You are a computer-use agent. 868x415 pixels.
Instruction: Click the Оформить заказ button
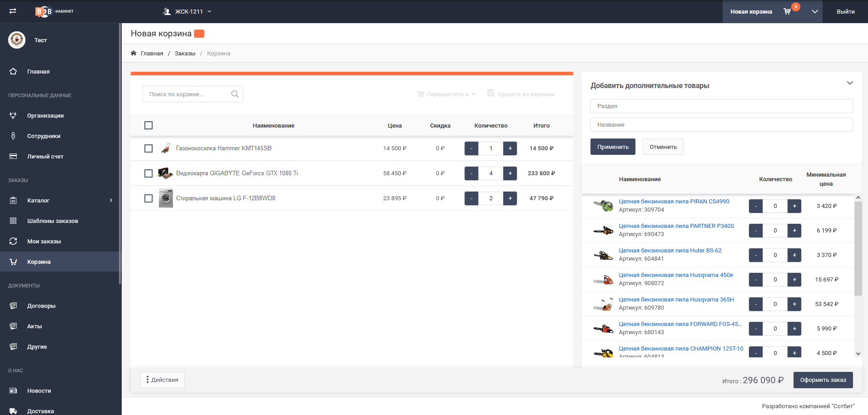pyautogui.click(x=823, y=380)
